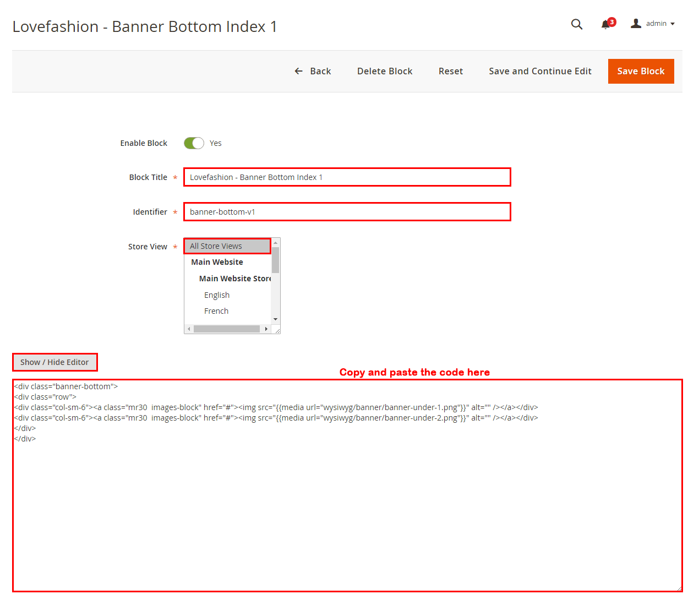
Task: Click the admin user avatar icon
Action: click(636, 23)
